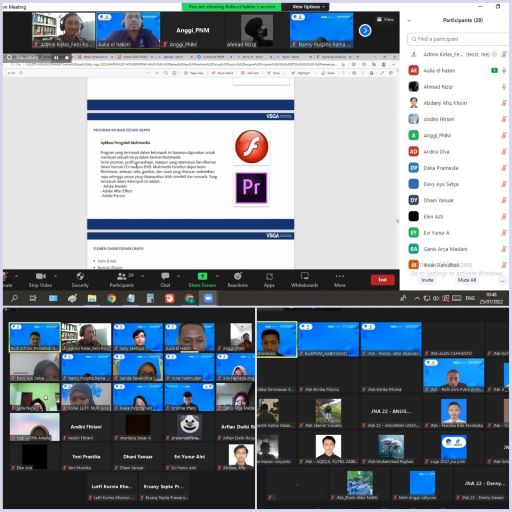Click the Aulia el hakim video thumbnail
The width and height of the screenshot is (512, 512).
(x=128, y=31)
